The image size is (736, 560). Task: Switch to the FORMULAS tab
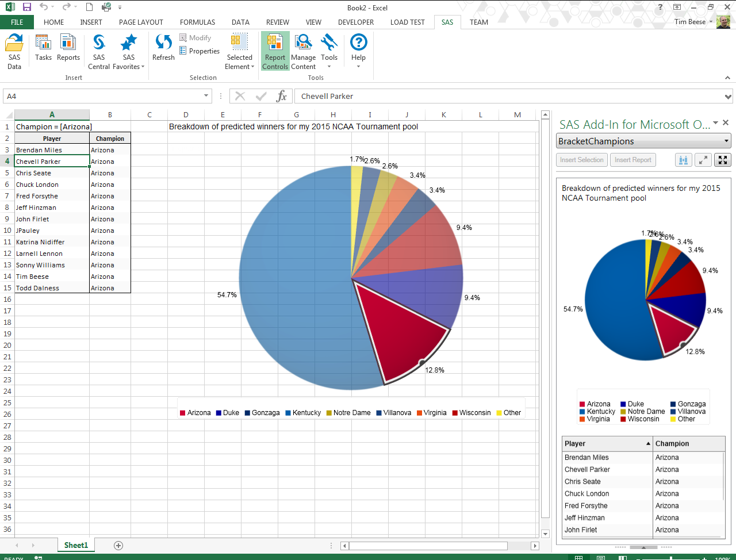pyautogui.click(x=197, y=22)
